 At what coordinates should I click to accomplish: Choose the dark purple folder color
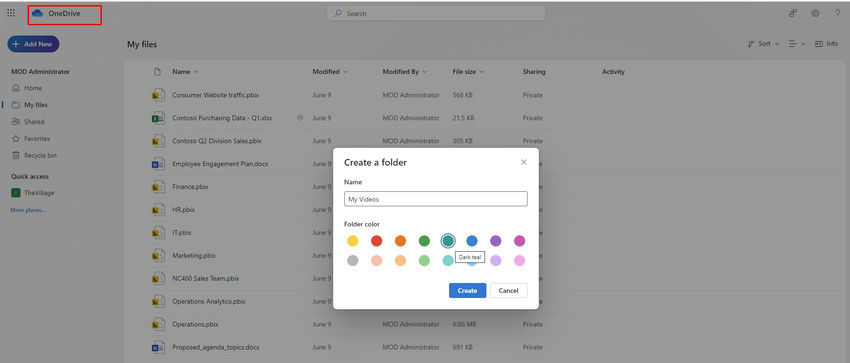[495, 241]
